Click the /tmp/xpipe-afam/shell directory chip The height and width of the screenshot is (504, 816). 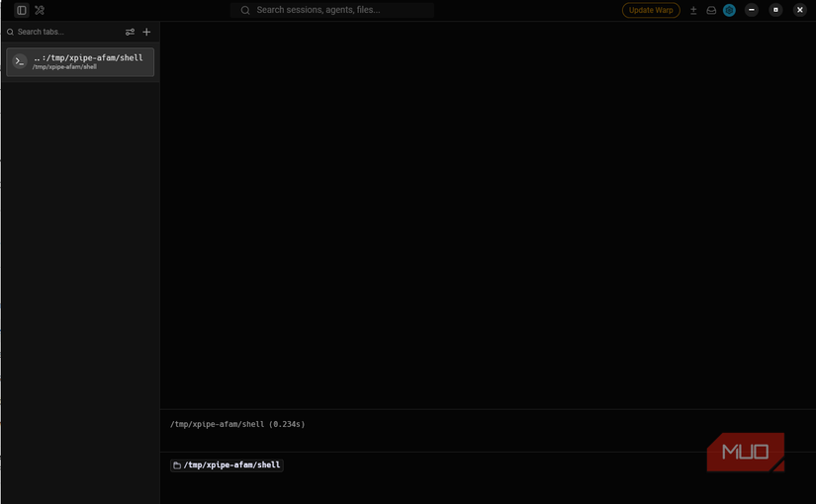227,465
